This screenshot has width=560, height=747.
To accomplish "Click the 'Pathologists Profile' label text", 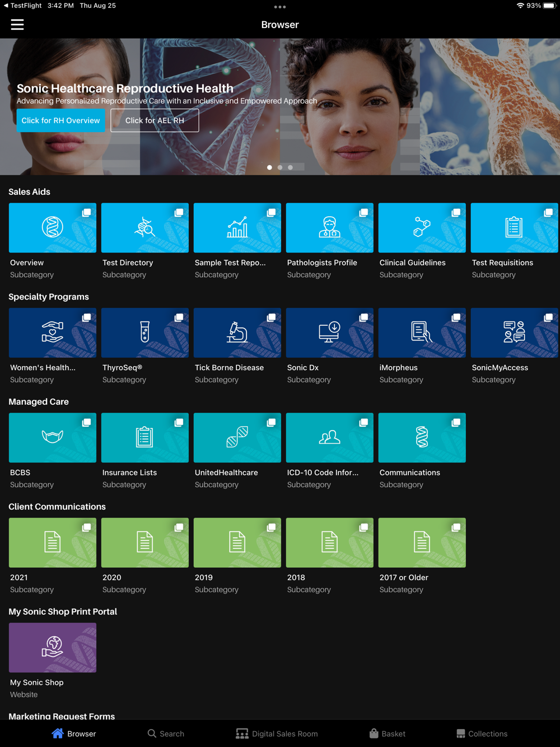I will click(x=322, y=263).
